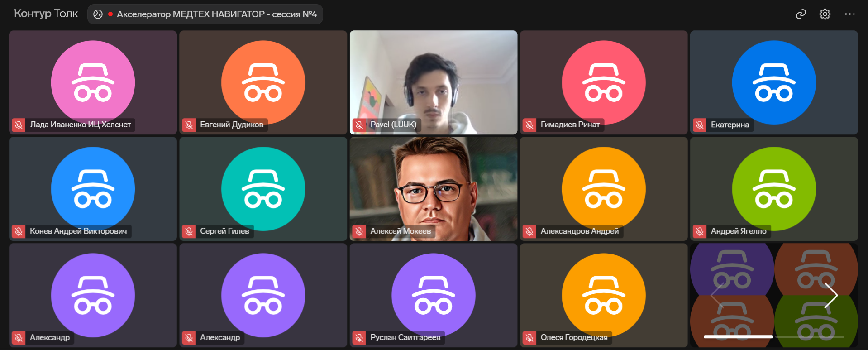Open the Акселератор МЕДТЕХ НАВИГАТОР session info
The width and height of the screenshot is (868, 350).
(x=216, y=14)
